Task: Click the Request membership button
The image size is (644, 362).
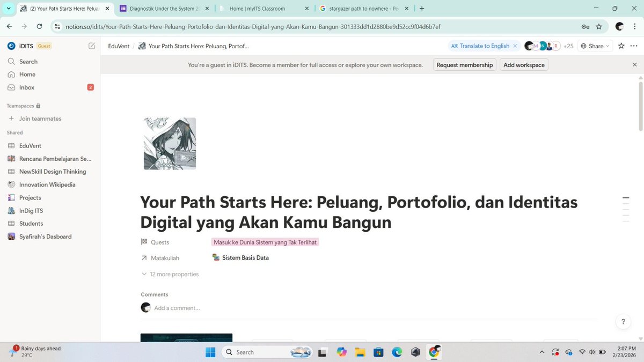Action: pyautogui.click(x=464, y=64)
